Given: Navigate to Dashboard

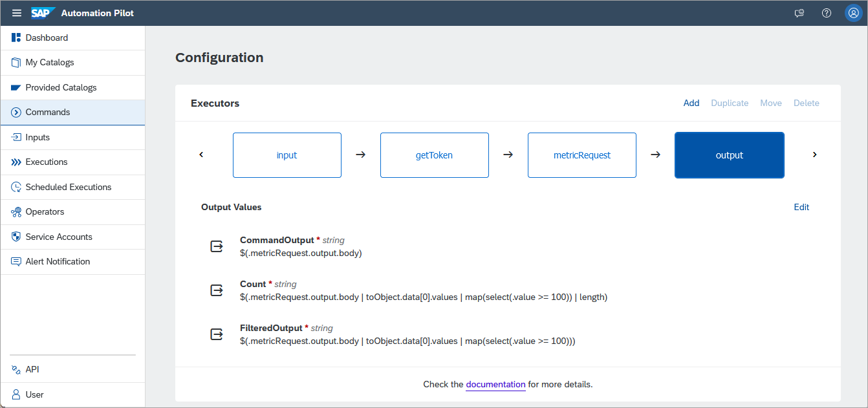Looking at the screenshot, I should point(72,38).
